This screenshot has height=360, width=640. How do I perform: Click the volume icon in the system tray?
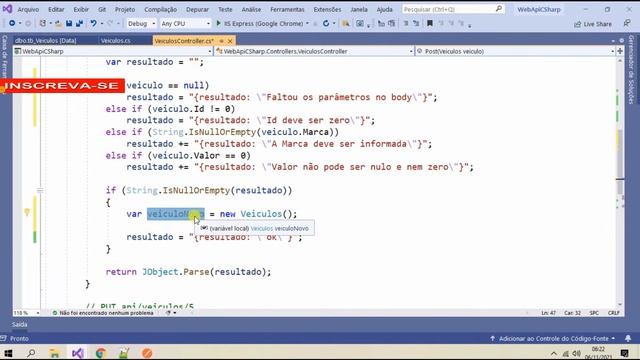point(576,353)
